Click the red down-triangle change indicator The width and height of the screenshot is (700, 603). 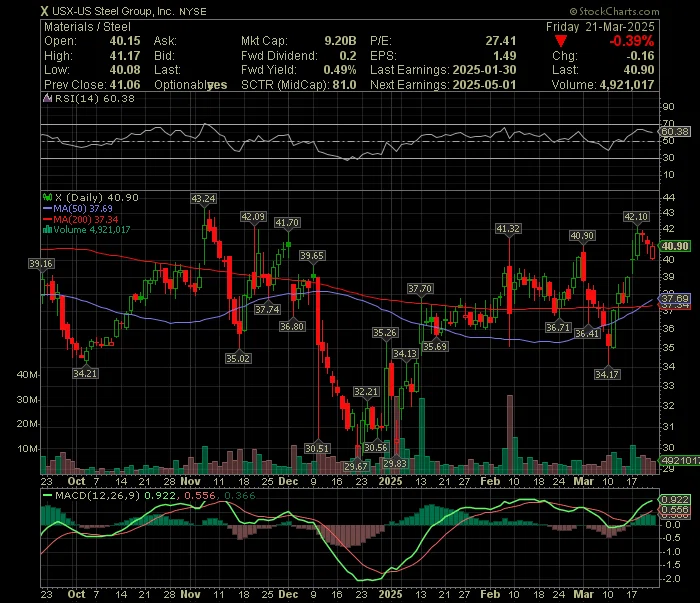point(561,42)
